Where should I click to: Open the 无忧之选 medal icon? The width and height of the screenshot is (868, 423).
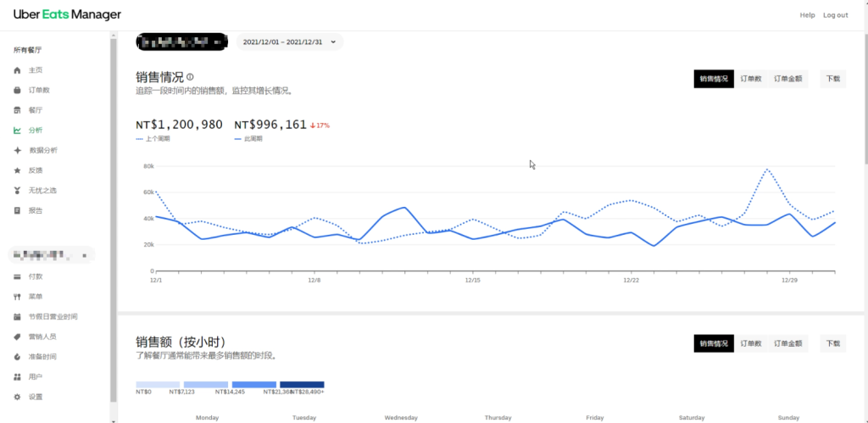(17, 190)
